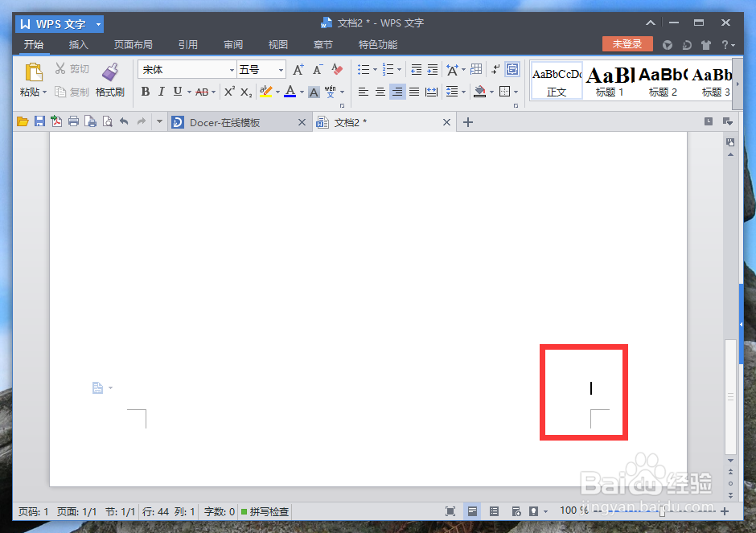Open highlight color dropdown arrow

277,92
